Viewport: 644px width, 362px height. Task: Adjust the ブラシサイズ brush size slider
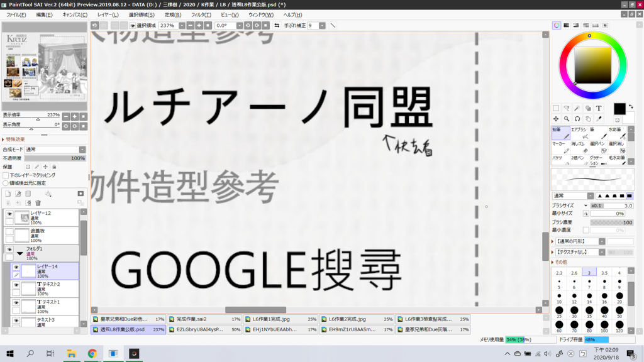tap(611, 206)
